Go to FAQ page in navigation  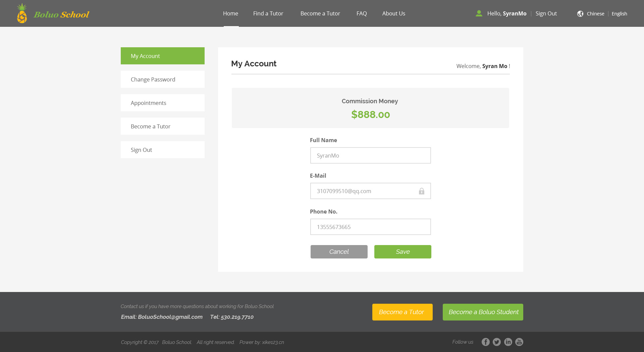(x=362, y=13)
